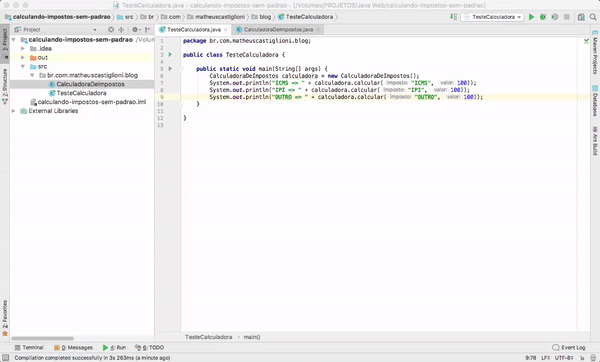
Task: Run TesteCalculadora with the green play button
Action: coord(531,17)
